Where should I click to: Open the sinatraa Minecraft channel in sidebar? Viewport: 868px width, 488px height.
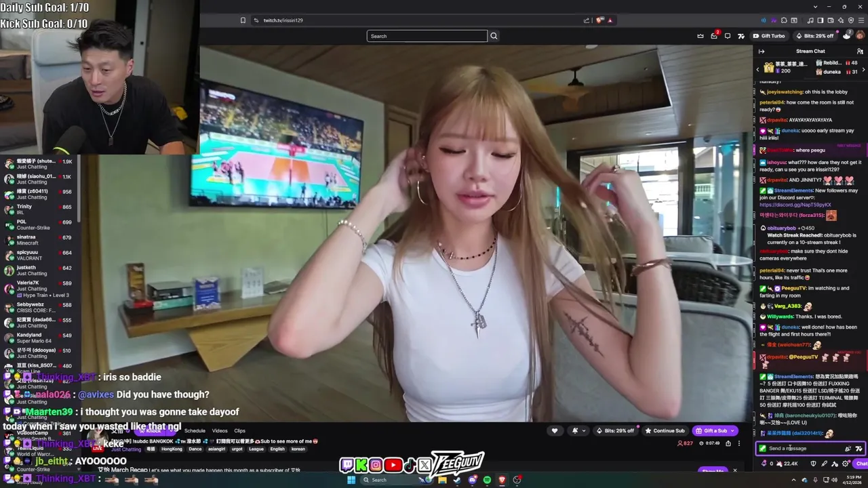click(39, 240)
